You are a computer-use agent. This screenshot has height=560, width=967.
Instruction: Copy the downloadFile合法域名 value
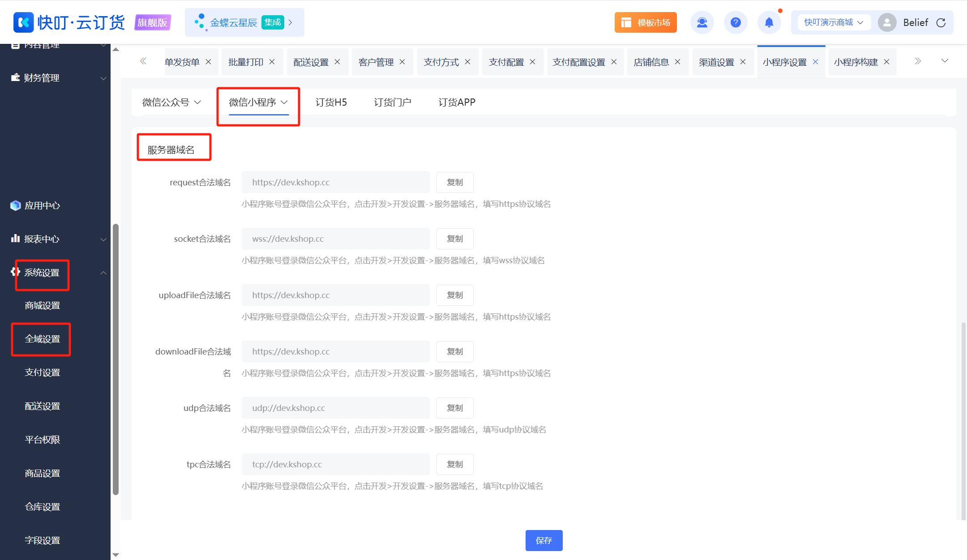click(455, 351)
